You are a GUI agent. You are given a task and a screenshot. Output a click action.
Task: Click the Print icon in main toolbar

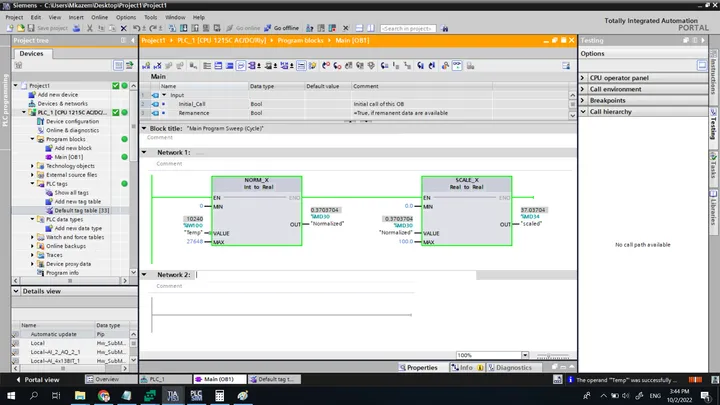(x=76, y=28)
